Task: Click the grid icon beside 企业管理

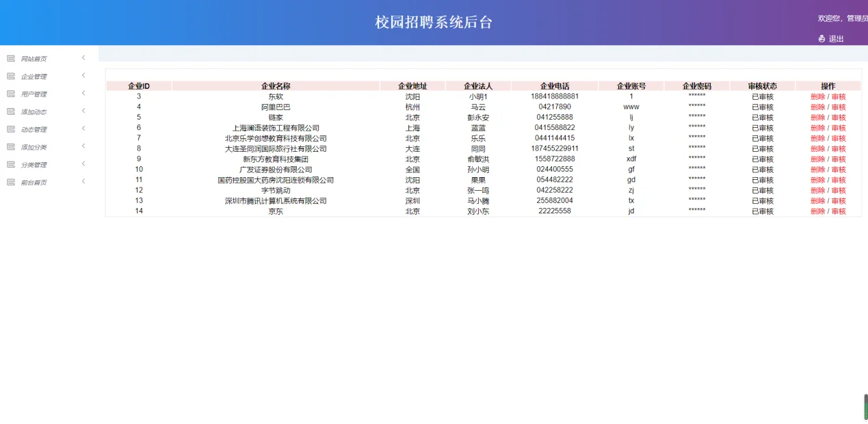Action: tap(10, 76)
